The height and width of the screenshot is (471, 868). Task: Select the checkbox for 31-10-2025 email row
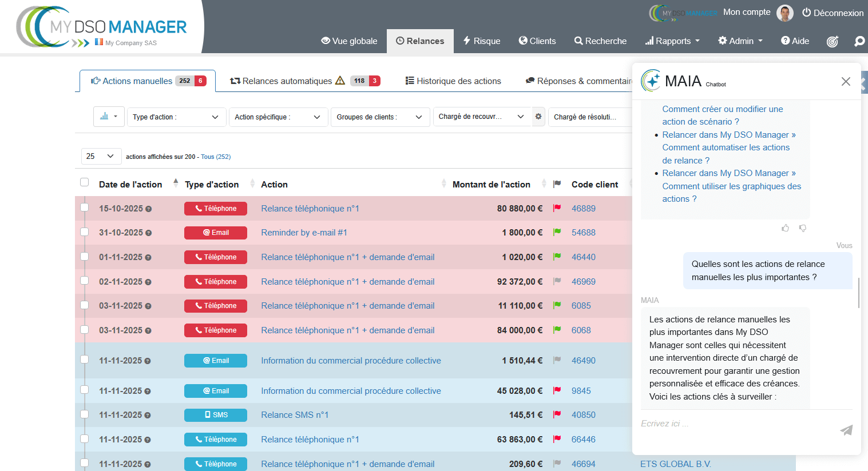[85, 231]
